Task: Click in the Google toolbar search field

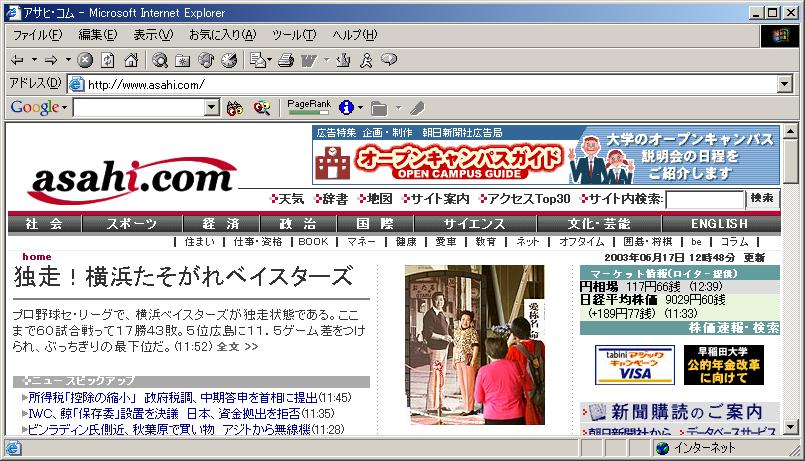Action: coord(139,108)
